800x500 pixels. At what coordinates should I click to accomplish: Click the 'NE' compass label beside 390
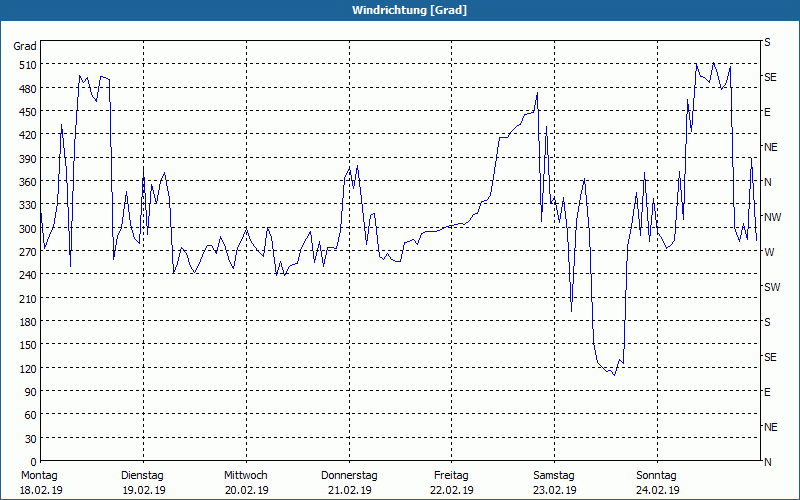pyautogui.click(x=771, y=147)
